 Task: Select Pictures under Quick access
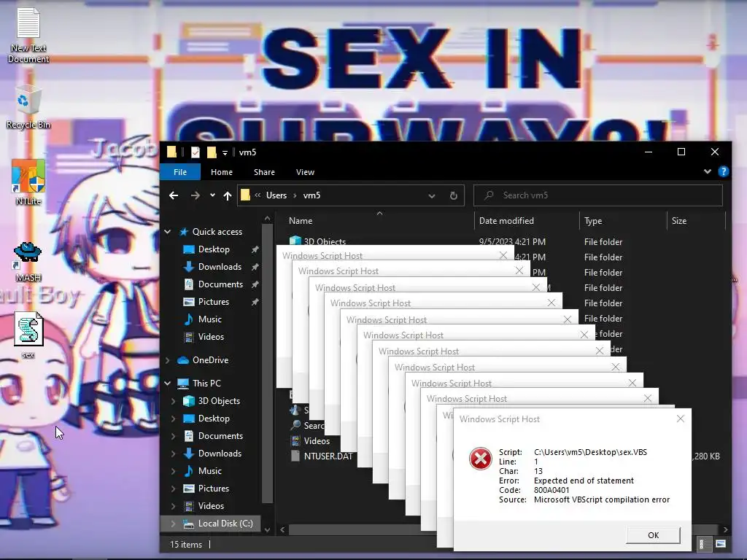coord(213,302)
